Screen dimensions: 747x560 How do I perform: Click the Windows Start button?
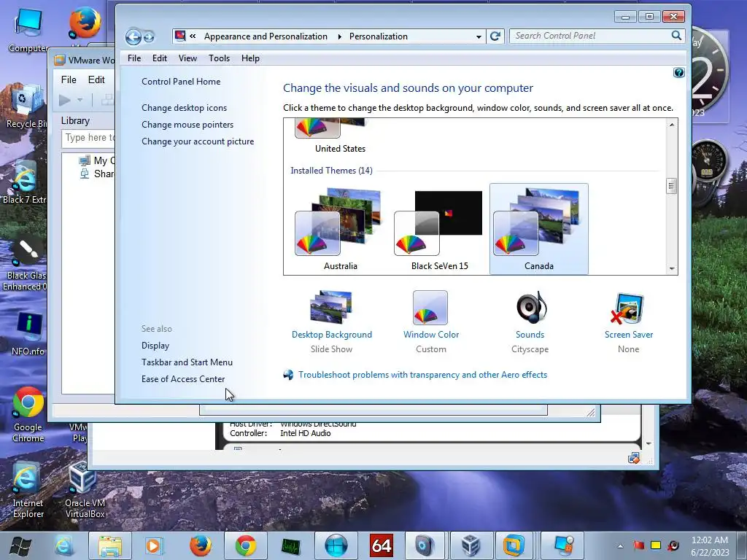click(21, 545)
